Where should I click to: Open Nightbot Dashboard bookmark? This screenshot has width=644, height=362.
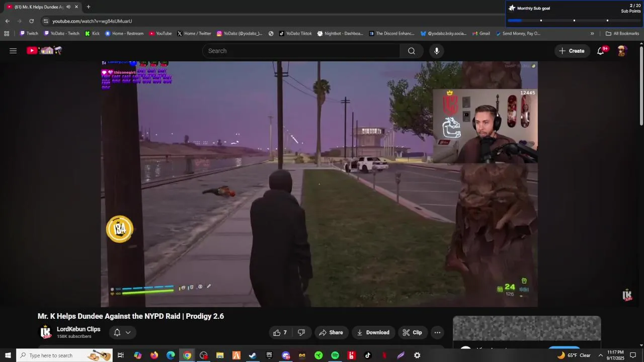point(340,34)
